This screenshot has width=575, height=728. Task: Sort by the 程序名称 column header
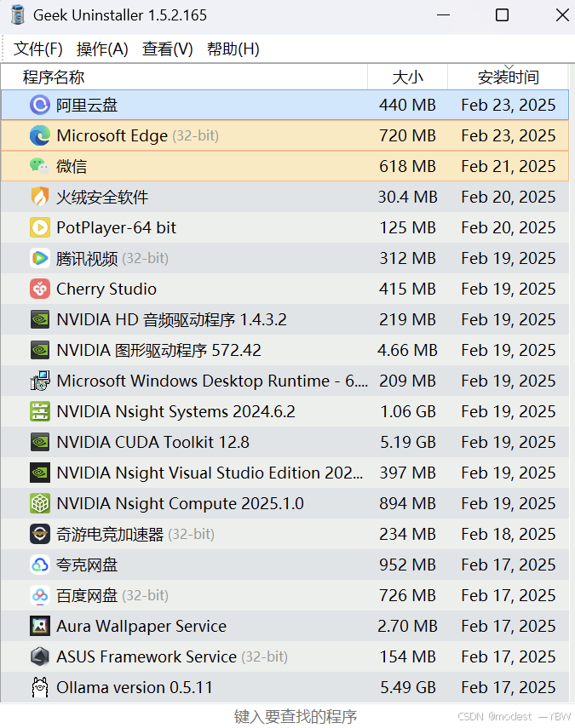tap(184, 77)
